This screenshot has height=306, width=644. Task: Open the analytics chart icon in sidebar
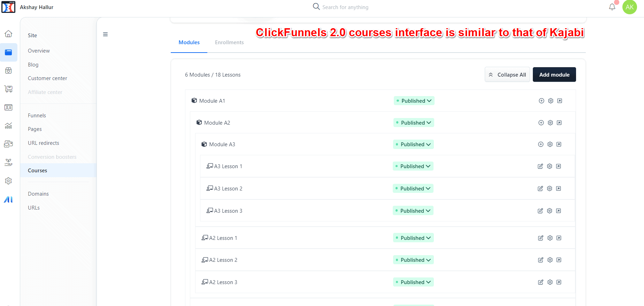(9, 126)
